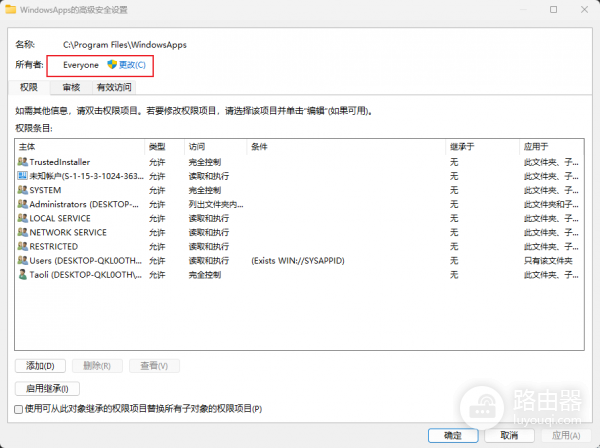Switch to the 权限 tab
The image size is (600, 448).
(29, 88)
